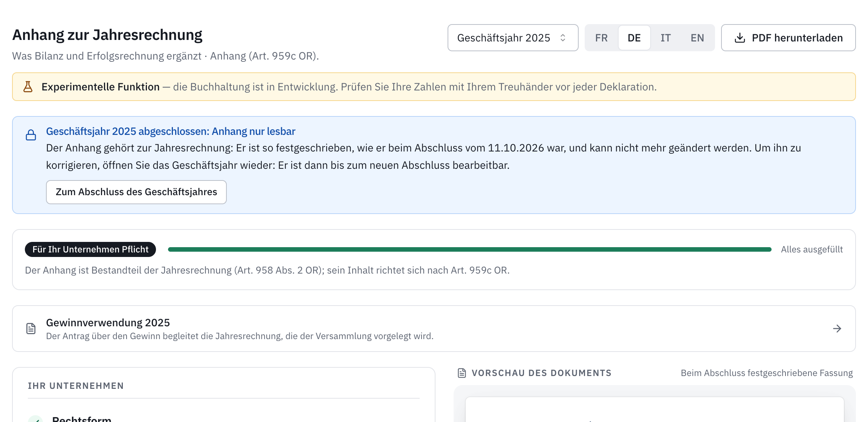The width and height of the screenshot is (868, 422).
Task: Click the document icon beside Vorschau des Dokuments
Action: coord(462,373)
